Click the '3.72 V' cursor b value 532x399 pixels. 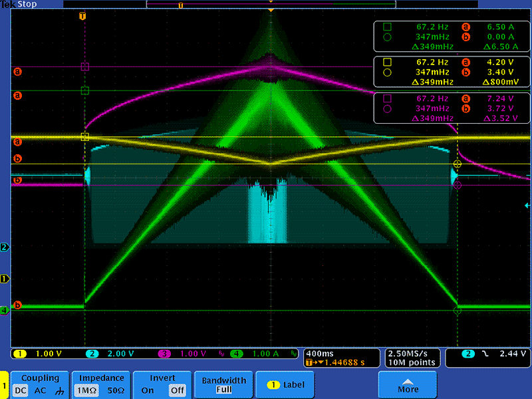coord(501,108)
